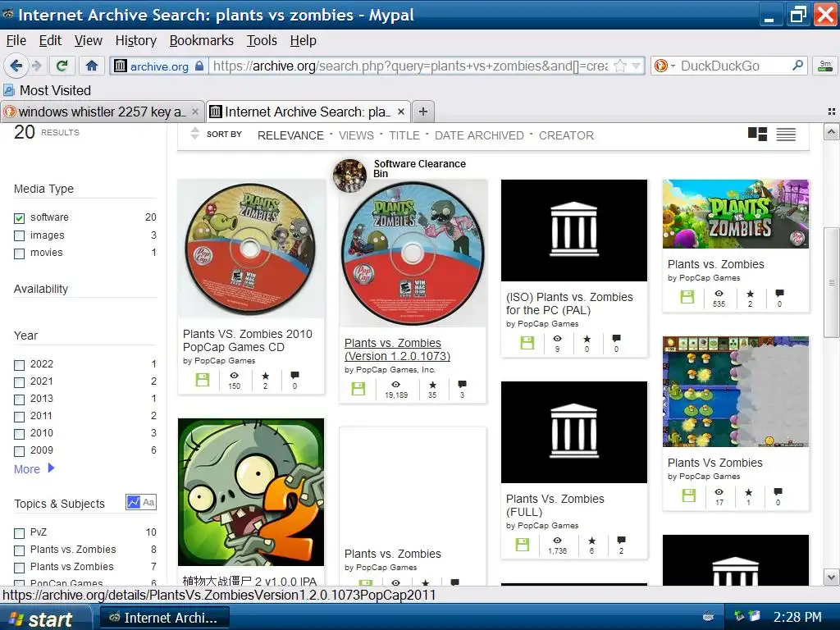Viewport: 840px width, 630px height.
Task: Open the Help menu
Action: [x=304, y=40]
